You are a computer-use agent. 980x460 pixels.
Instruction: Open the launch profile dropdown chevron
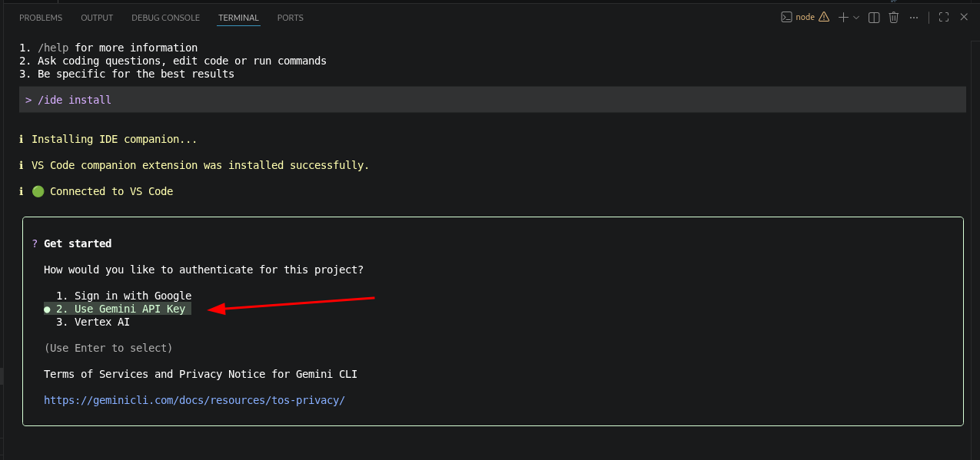(856, 17)
